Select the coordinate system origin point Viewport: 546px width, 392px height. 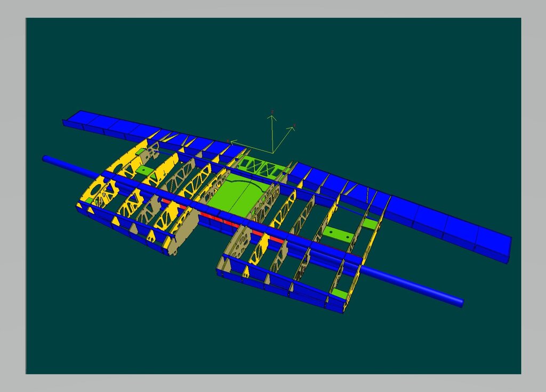click(x=273, y=153)
